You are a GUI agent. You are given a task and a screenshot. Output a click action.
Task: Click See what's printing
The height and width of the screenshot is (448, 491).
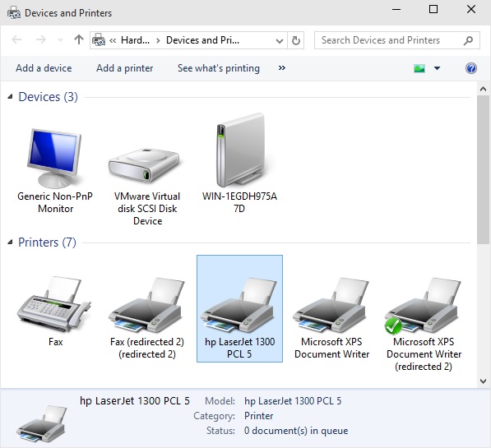point(219,68)
